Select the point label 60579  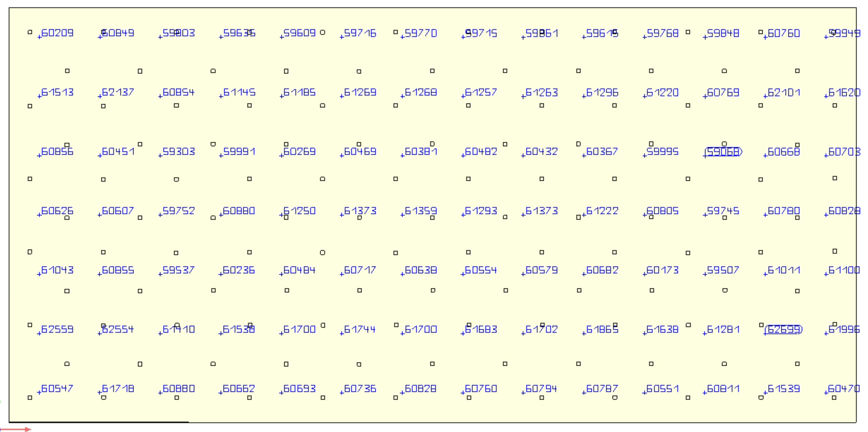(542, 270)
